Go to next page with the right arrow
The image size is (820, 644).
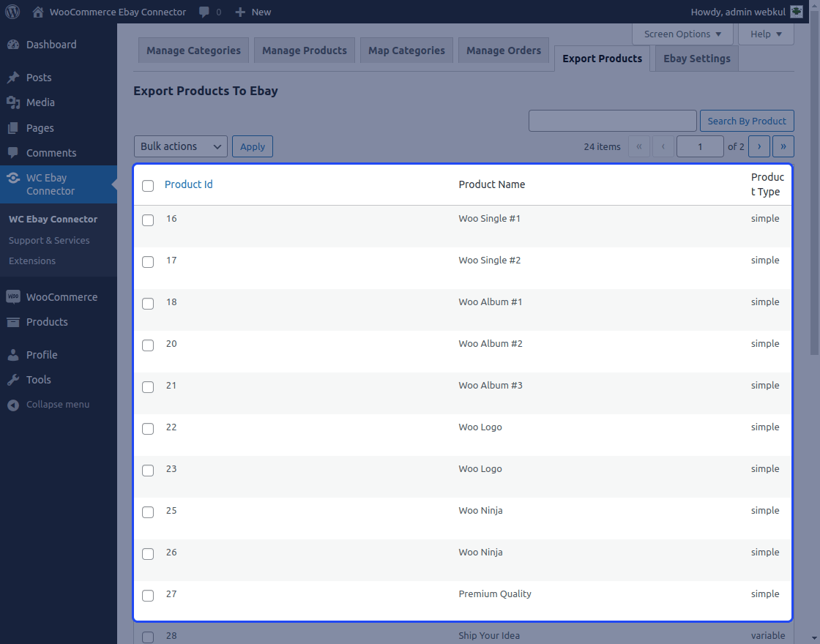(x=758, y=146)
